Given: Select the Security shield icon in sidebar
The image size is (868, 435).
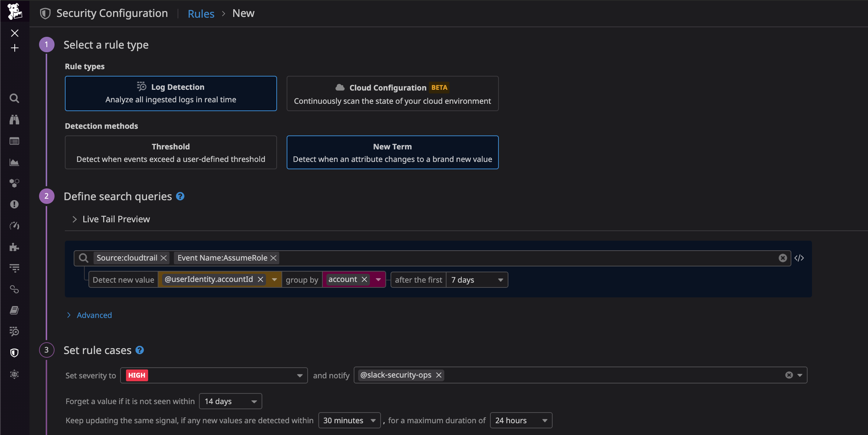Looking at the screenshot, I should click(x=14, y=353).
